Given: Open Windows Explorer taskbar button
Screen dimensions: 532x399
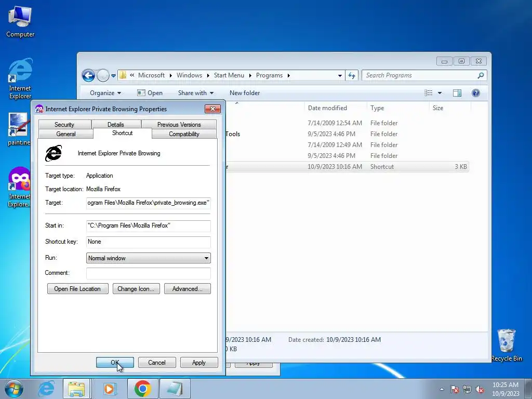Looking at the screenshot, I should click(76, 389).
